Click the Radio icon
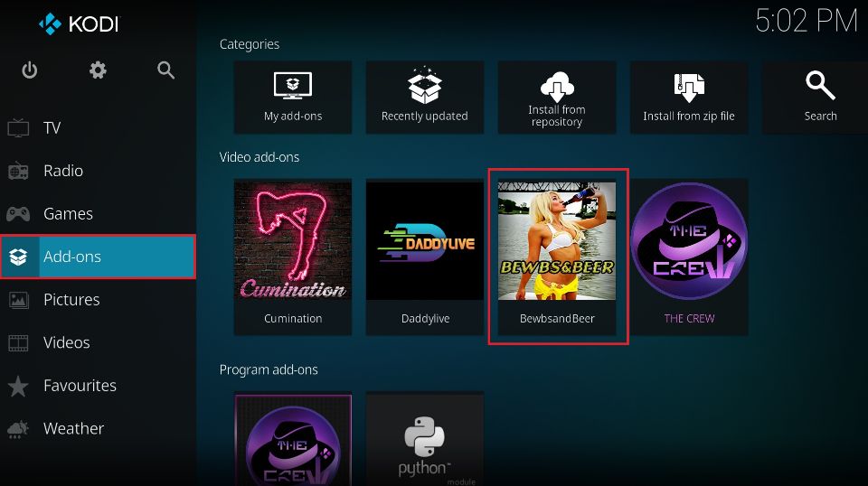The width and height of the screenshot is (868, 486). click(x=18, y=171)
